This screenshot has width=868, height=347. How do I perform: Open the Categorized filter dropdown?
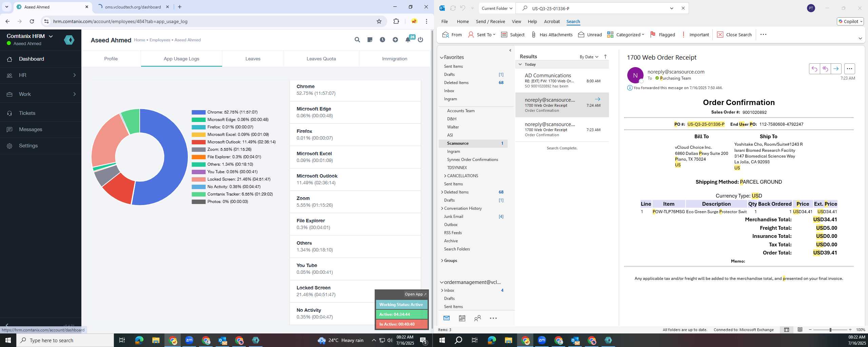coord(626,35)
